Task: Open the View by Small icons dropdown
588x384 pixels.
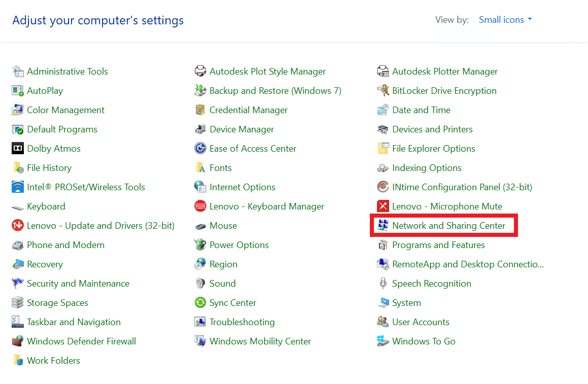Action: tap(505, 20)
